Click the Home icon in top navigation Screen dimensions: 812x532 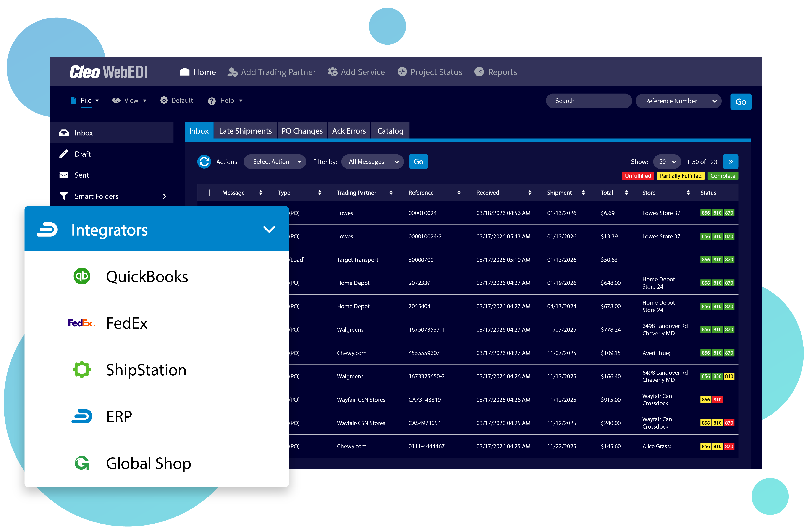point(184,72)
